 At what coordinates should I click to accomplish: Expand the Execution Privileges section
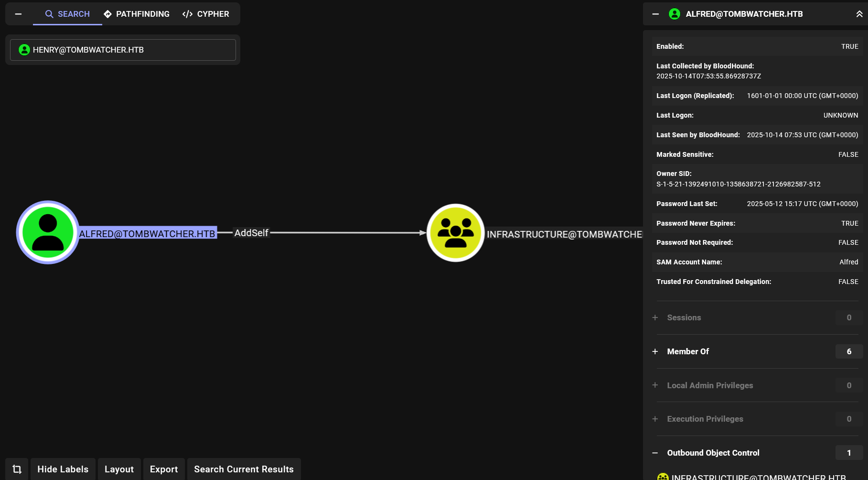tap(655, 419)
